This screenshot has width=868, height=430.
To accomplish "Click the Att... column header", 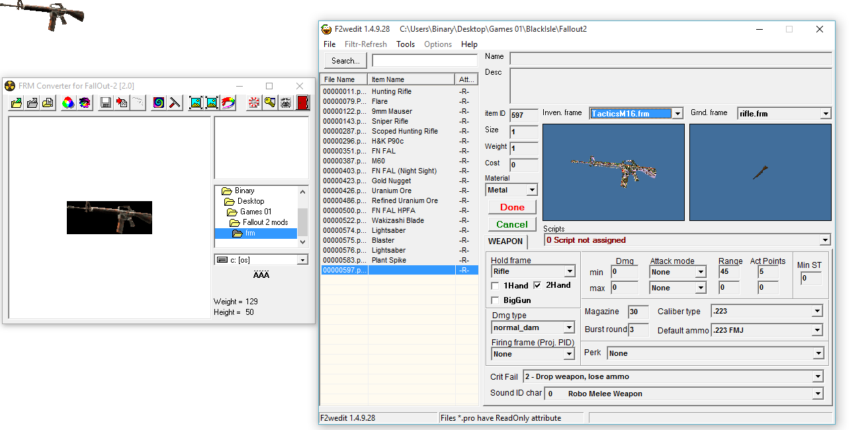I will click(x=466, y=79).
